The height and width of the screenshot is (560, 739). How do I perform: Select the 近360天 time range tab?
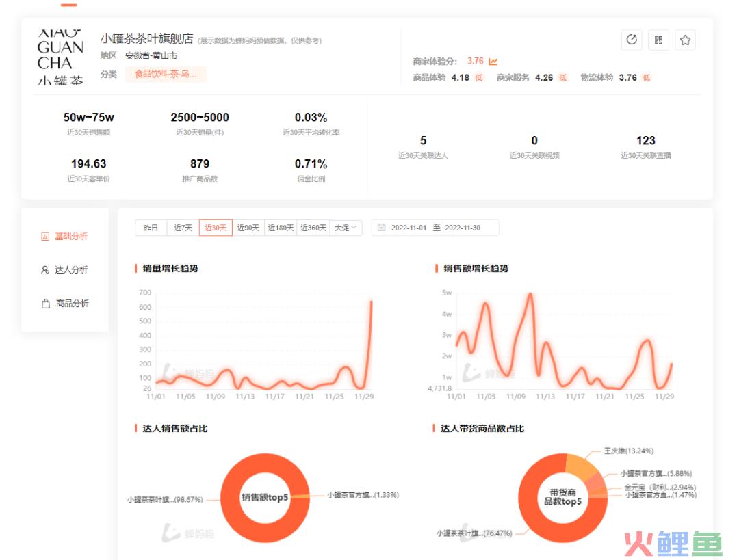click(313, 228)
